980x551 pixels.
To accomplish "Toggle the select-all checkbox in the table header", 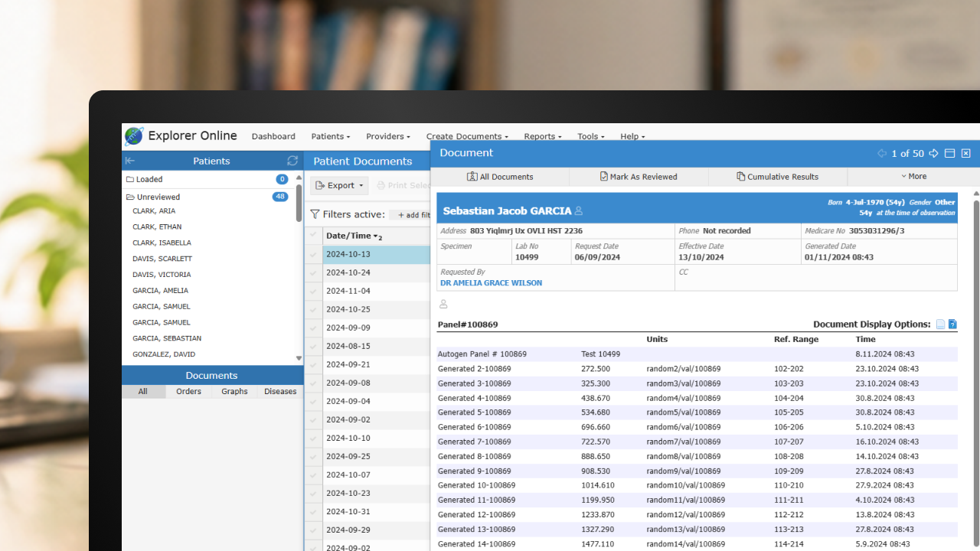I will point(313,235).
